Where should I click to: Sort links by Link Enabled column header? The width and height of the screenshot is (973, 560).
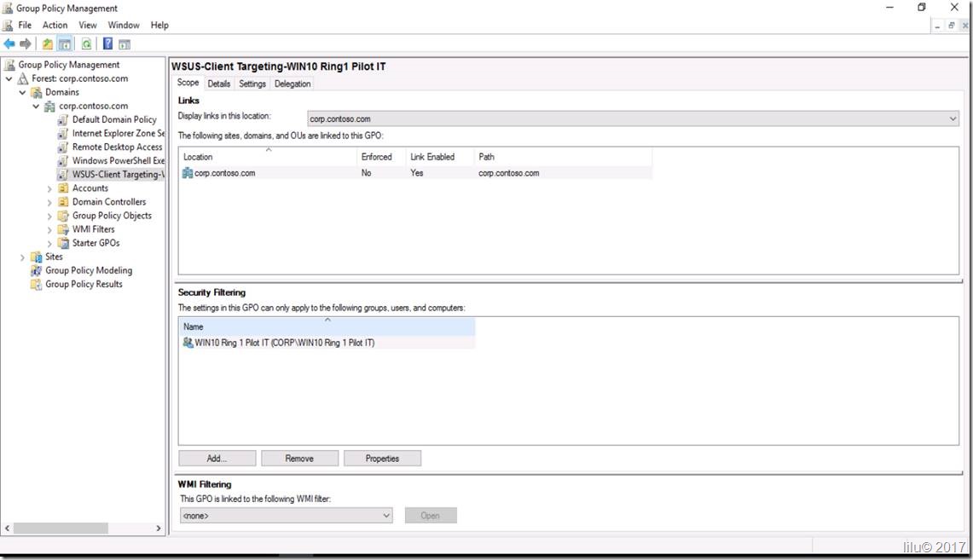coord(440,157)
